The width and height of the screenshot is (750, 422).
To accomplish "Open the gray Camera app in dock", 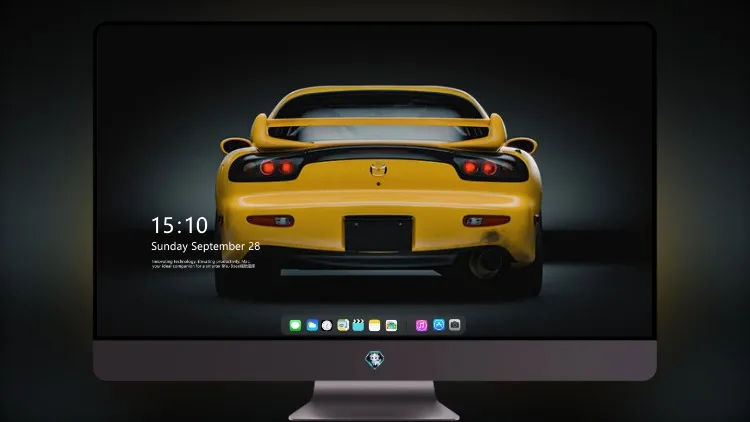I will point(455,325).
